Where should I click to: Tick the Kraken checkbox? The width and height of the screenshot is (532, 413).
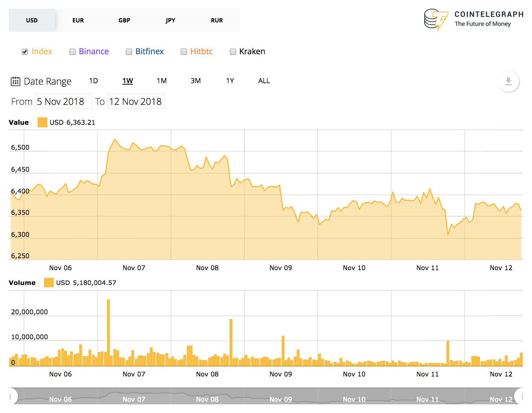coord(233,52)
